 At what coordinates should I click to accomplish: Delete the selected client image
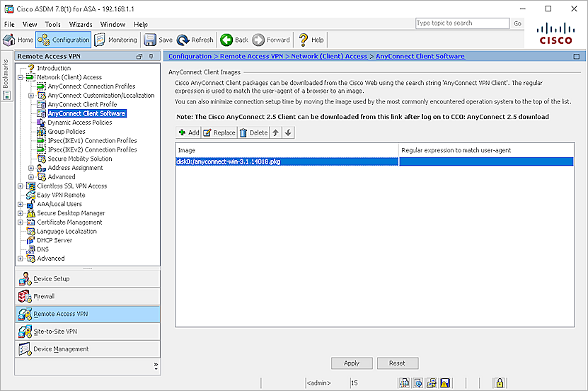253,132
